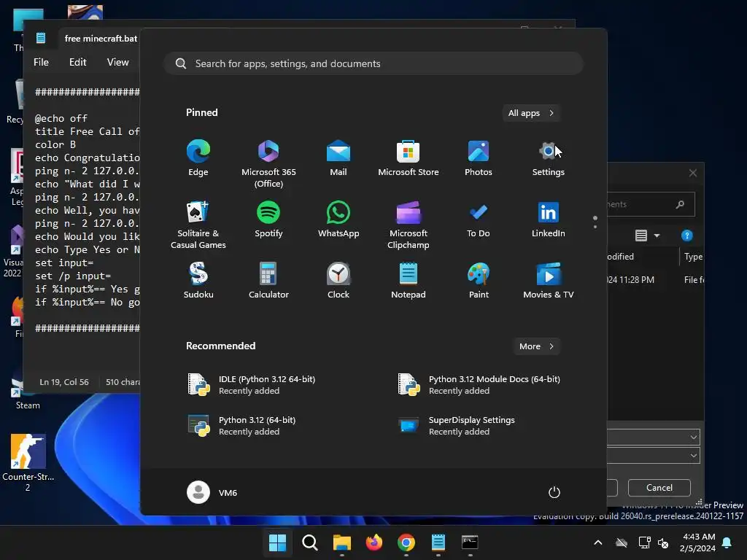Open Spotify from pinned apps
747x560 pixels.
[x=268, y=219]
